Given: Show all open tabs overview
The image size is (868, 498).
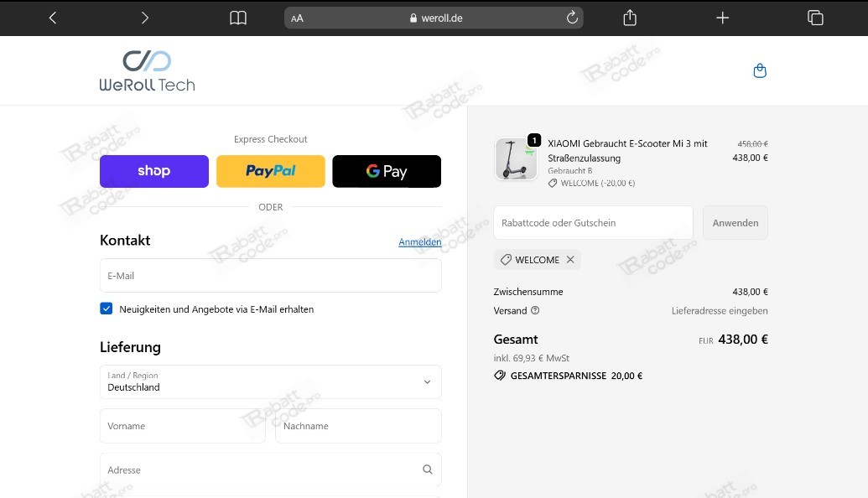Looking at the screenshot, I should (x=814, y=18).
